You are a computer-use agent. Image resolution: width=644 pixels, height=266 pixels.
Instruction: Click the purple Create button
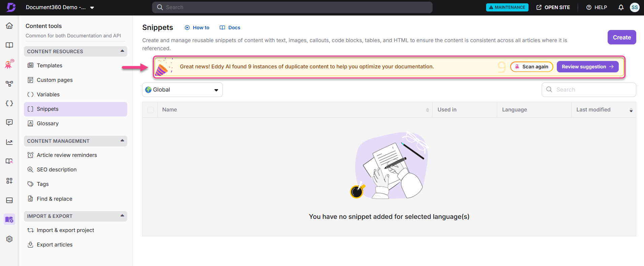[621, 37]
